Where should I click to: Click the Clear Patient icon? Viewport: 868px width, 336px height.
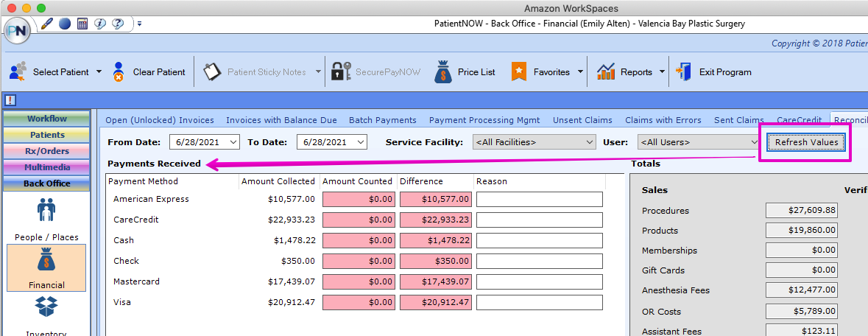pos(118,71)
